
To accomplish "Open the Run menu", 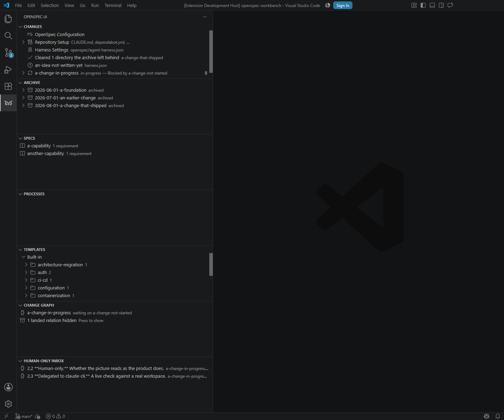I will pos(95,5).
